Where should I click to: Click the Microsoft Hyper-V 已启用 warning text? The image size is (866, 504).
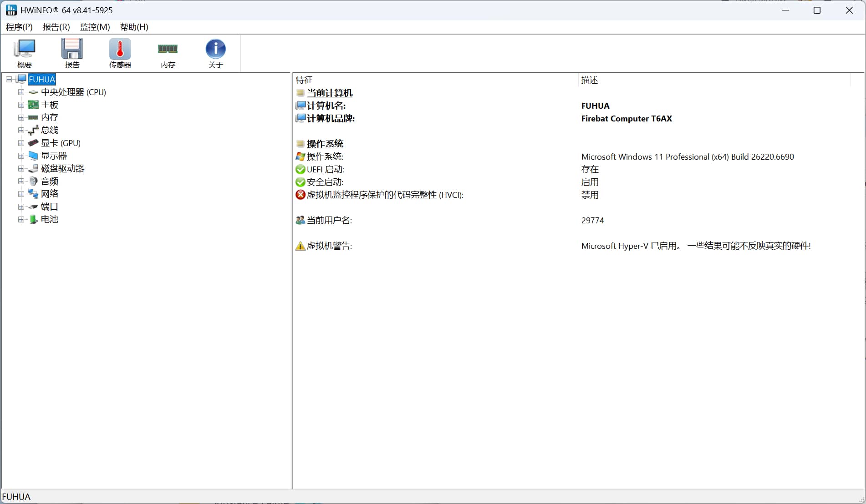(696, 246)
